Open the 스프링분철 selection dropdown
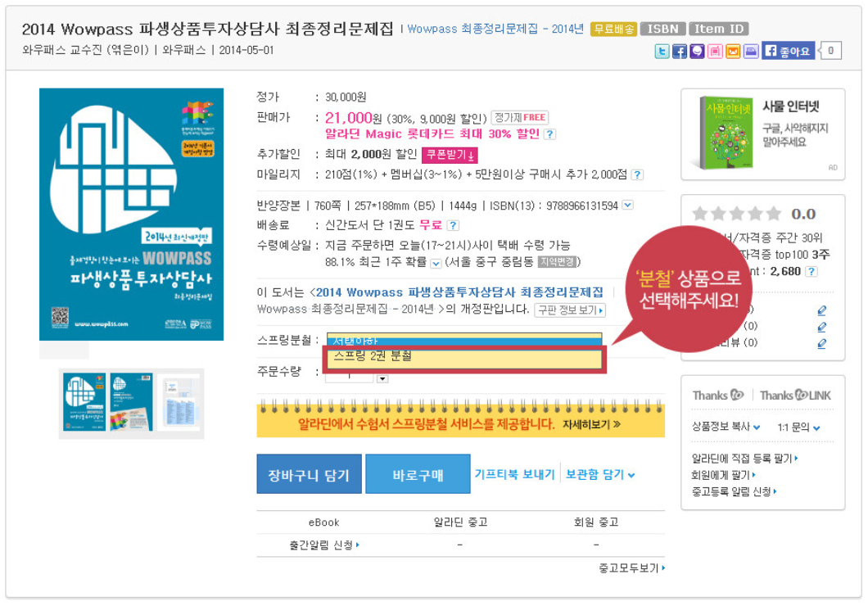The height and width of the screenshot is (606, 868). point(464,338)
